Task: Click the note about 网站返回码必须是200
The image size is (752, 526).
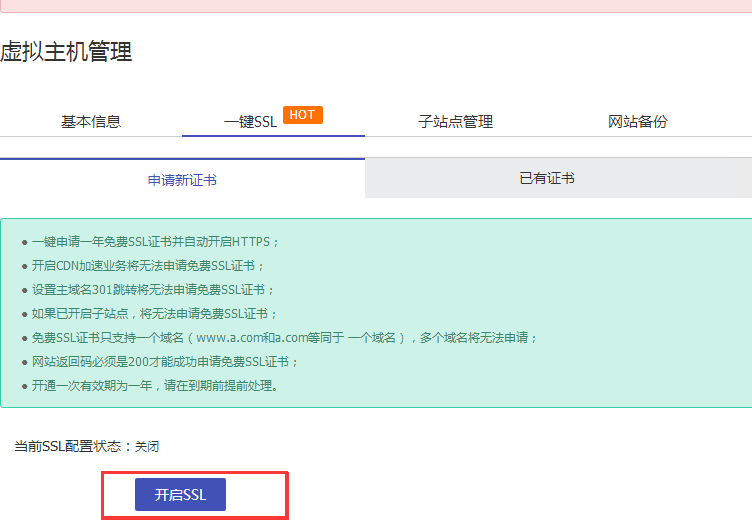Action: point(165,362)
